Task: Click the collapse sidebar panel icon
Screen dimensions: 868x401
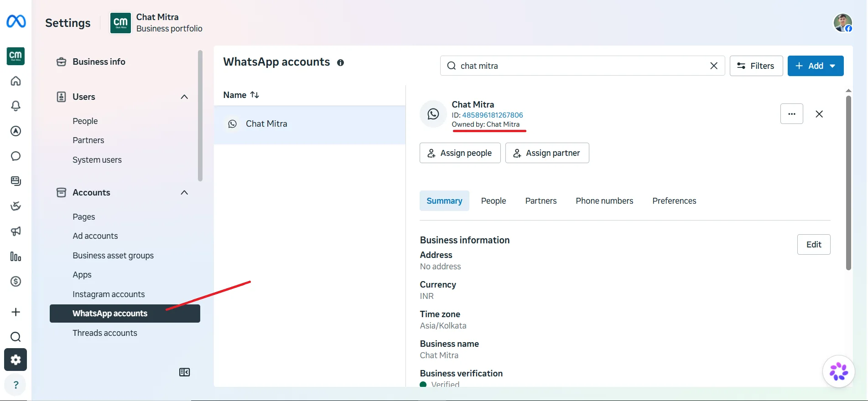Action: click(184, 372)
